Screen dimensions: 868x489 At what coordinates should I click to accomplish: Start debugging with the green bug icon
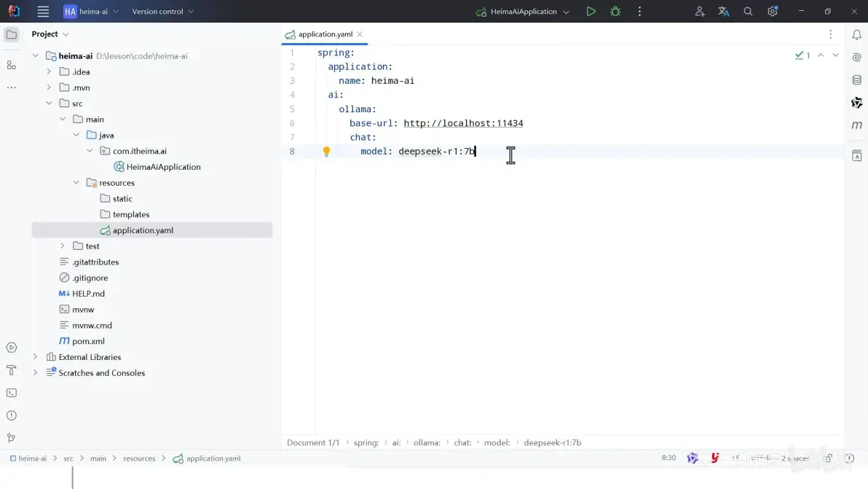point(615,11)
